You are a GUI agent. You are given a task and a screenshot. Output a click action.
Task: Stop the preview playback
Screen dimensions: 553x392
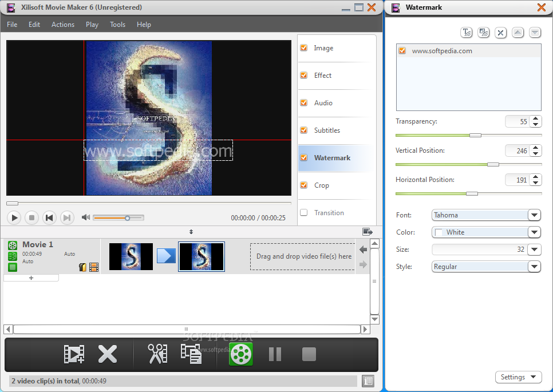click(x=31, y=217)
